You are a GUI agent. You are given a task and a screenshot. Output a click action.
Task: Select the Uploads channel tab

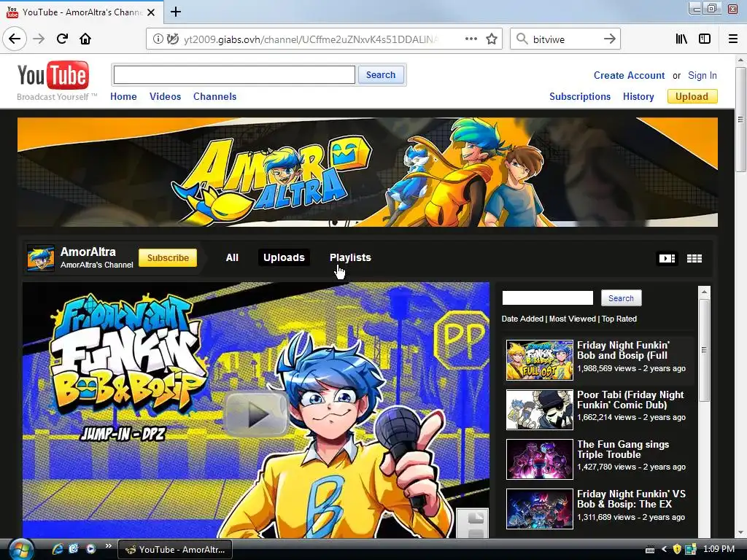coord(284,257)
